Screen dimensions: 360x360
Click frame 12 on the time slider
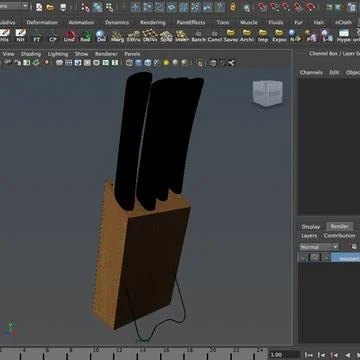[x=119, y=352]
